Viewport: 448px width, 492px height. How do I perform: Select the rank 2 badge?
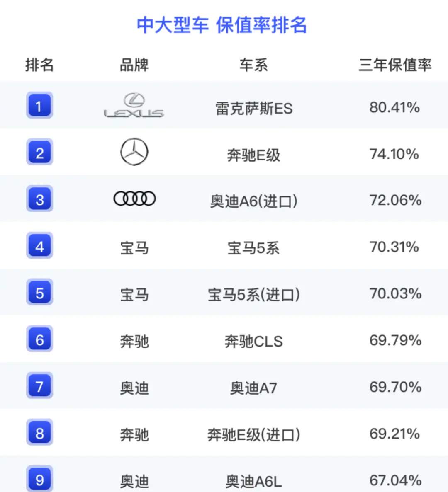[x=39, y=152]
